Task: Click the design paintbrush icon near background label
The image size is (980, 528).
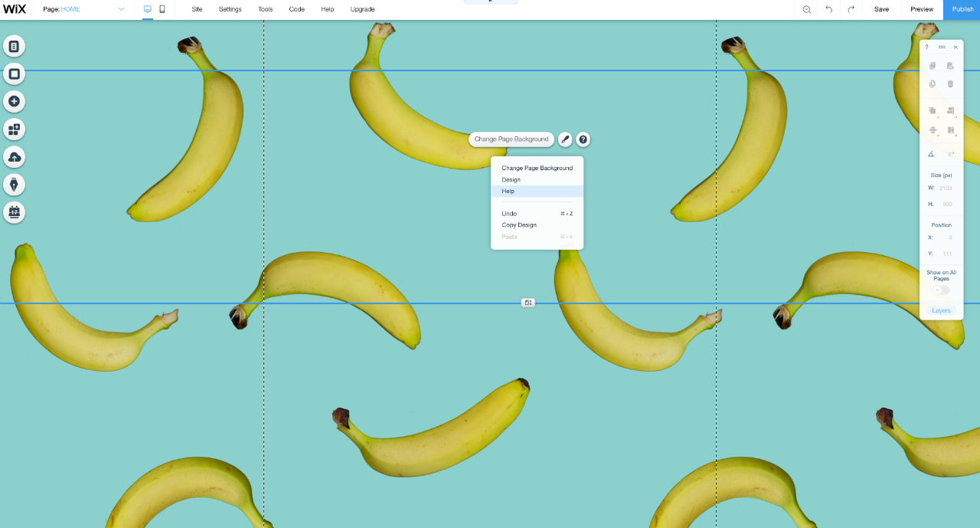Action: (x=565, y=139)
